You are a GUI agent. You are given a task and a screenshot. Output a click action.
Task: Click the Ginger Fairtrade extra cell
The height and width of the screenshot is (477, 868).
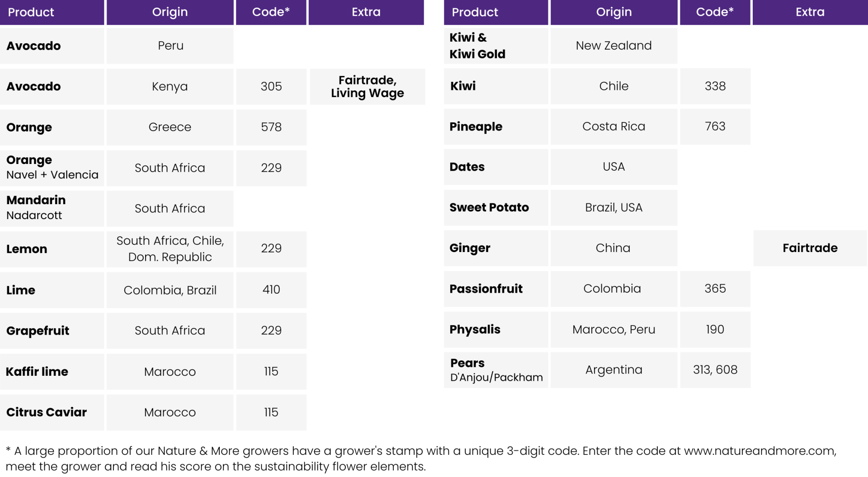pyautogui.click(x=810, y=248)
